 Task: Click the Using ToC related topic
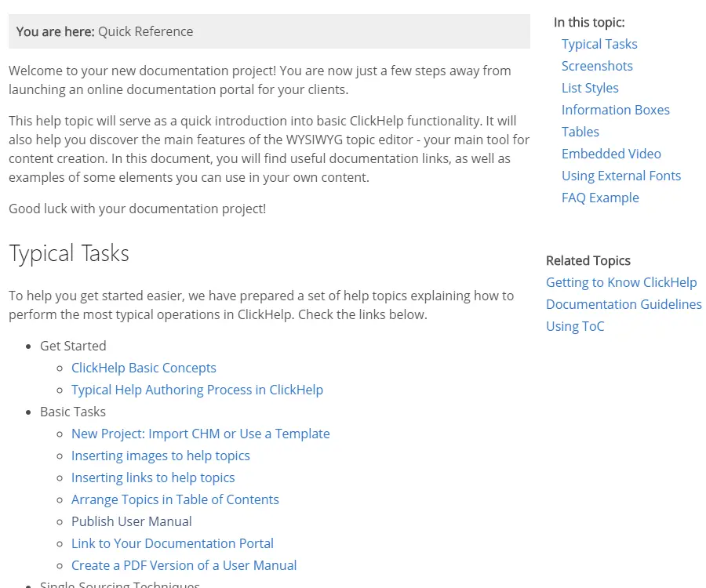coord(575,326)
